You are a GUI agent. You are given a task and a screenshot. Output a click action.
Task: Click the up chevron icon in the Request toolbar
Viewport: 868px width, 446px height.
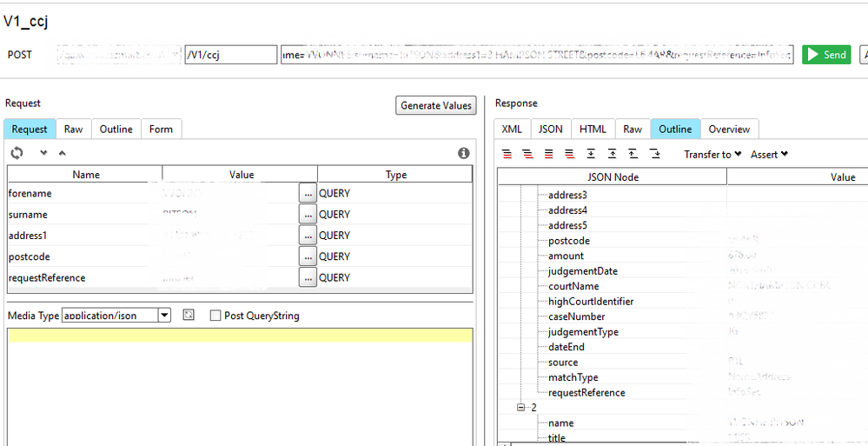62,153
